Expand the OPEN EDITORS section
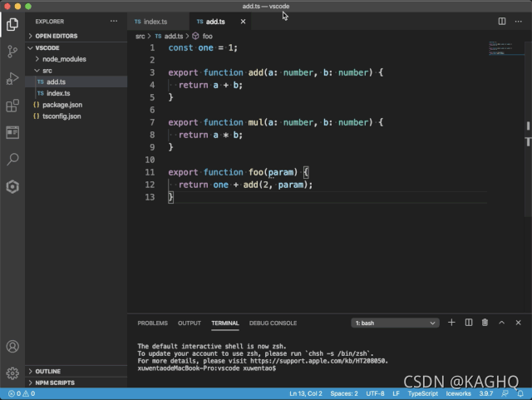This screenshot has width=532, height=400. [x=76, y=36]
